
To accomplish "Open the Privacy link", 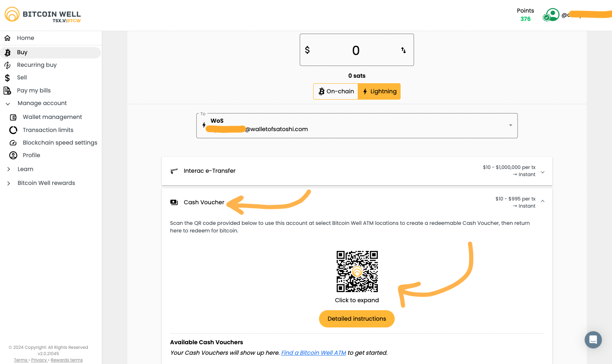I will click(39, 360).
